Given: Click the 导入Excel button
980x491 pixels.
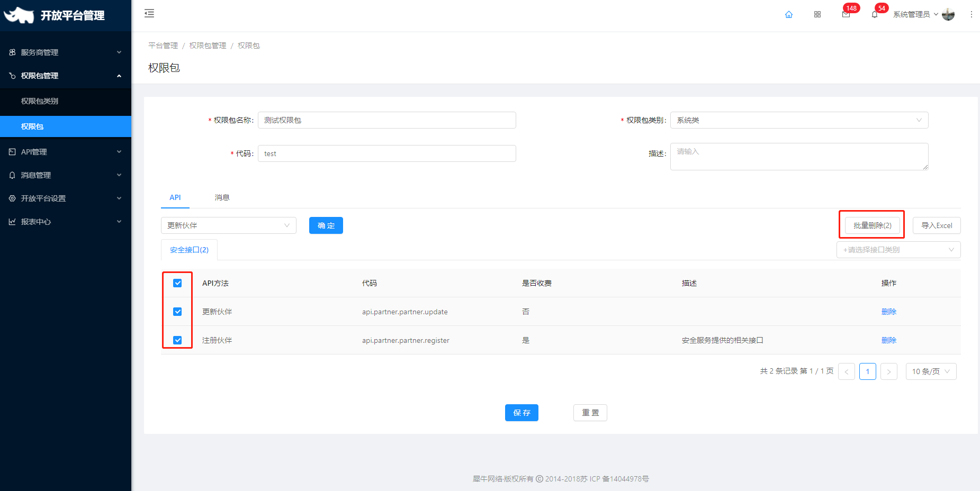Looking at the screenshot, I should pos(937,225).
